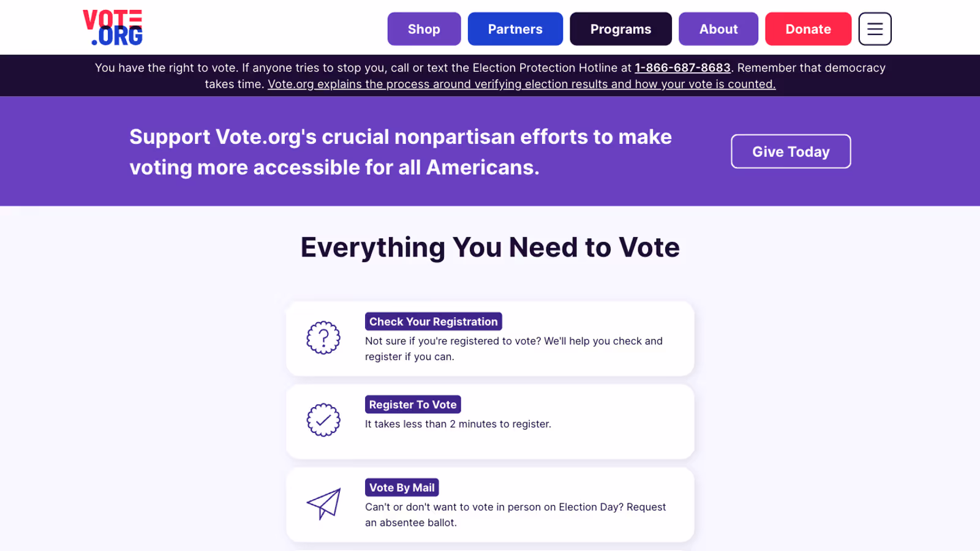980x551 pixels.
Task: Open the verifying election results explanation link
Action: (521, 84)
